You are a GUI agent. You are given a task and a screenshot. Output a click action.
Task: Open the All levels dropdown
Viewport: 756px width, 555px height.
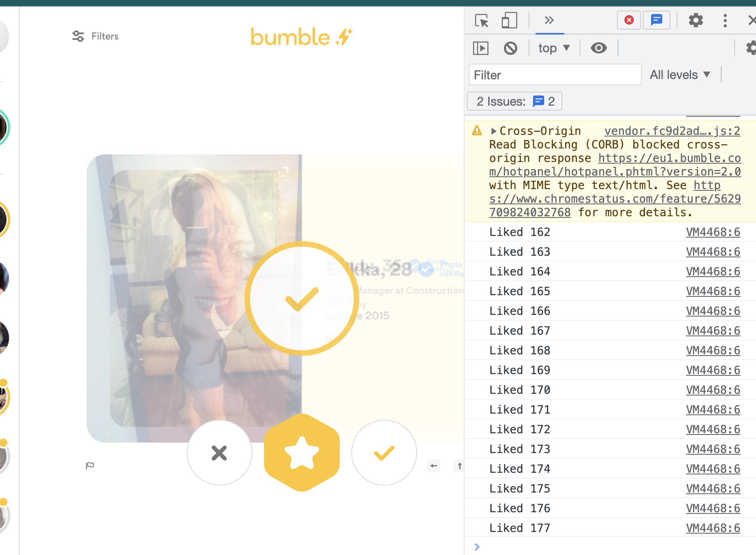(680, 75)
